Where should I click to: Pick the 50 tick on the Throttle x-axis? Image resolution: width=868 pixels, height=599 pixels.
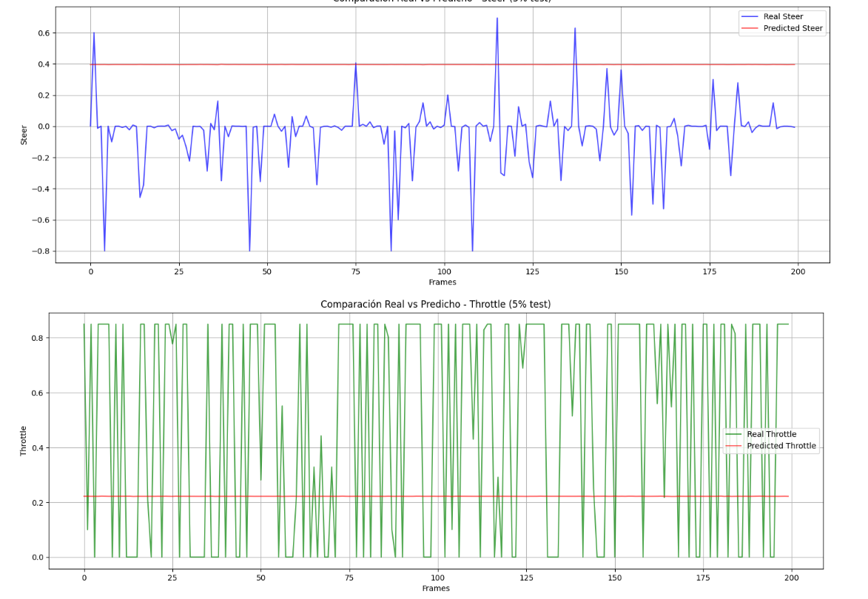coord(260,578)
